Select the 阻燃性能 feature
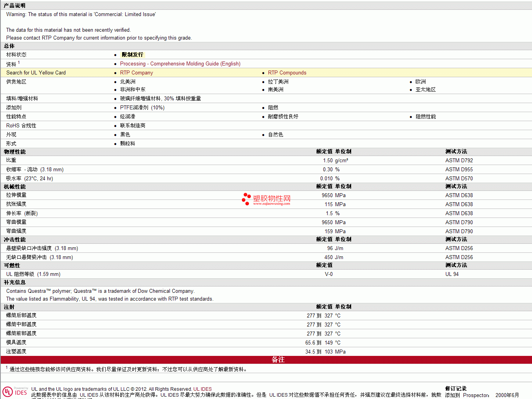The width and height of the screenshot is (532, 399). tap(426, 116)
